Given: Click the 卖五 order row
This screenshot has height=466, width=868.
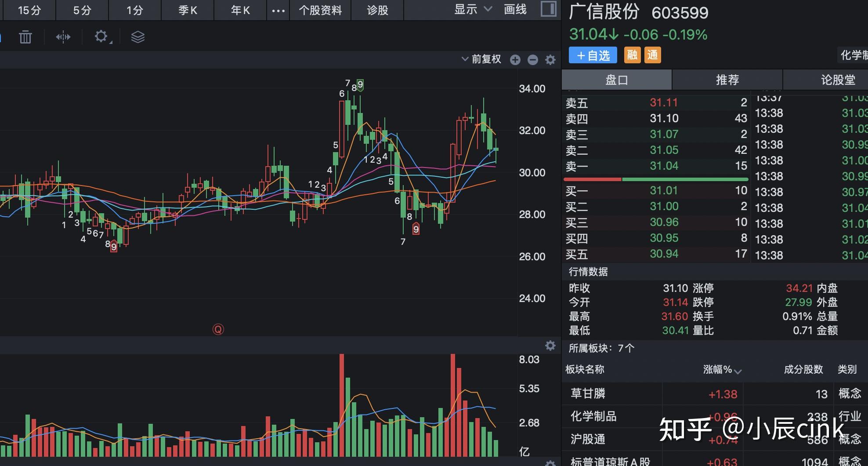Looking at the screenshot, I should pyautogui.click(x=656, y=103).
